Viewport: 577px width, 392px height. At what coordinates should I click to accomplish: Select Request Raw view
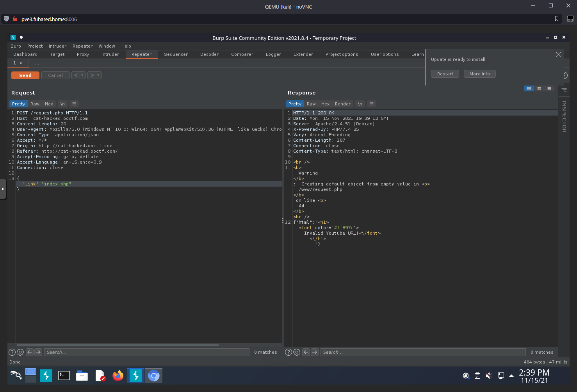35,104
